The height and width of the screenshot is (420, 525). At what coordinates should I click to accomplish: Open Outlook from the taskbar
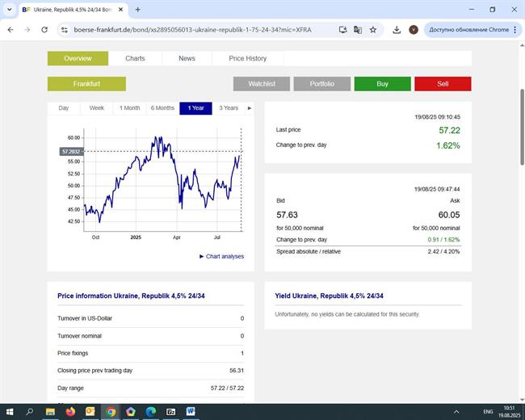click(x=90, y=412)
